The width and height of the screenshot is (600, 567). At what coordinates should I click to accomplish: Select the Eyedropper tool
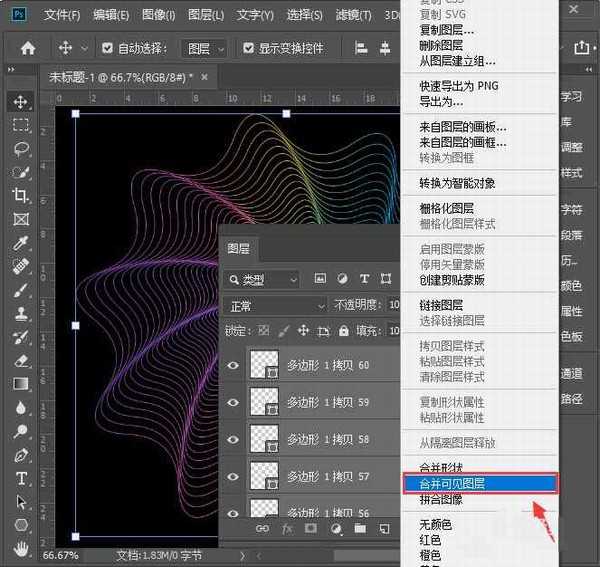click(x=21, y=243)
